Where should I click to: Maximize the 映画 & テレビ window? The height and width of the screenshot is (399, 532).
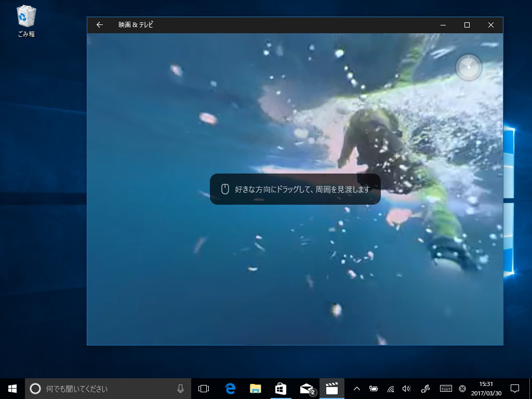(x=467, y=25)
